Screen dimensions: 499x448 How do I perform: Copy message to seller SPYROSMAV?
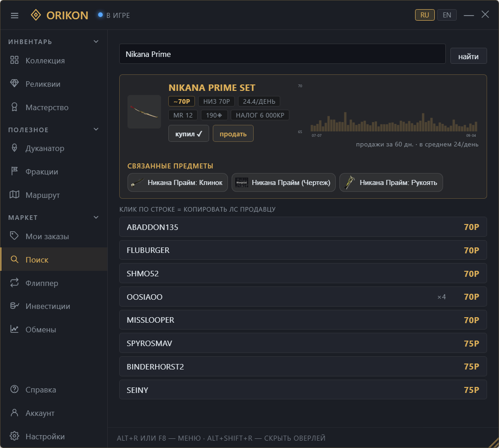303,343
